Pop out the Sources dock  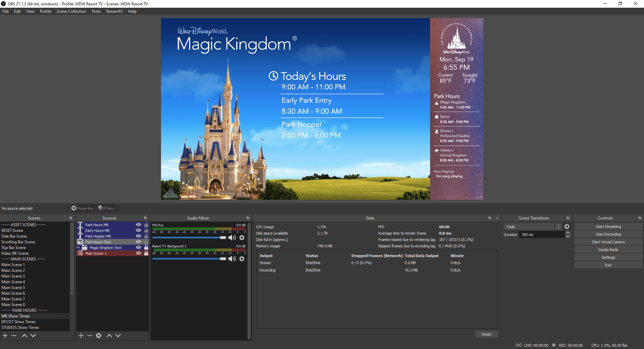[145, 218]
